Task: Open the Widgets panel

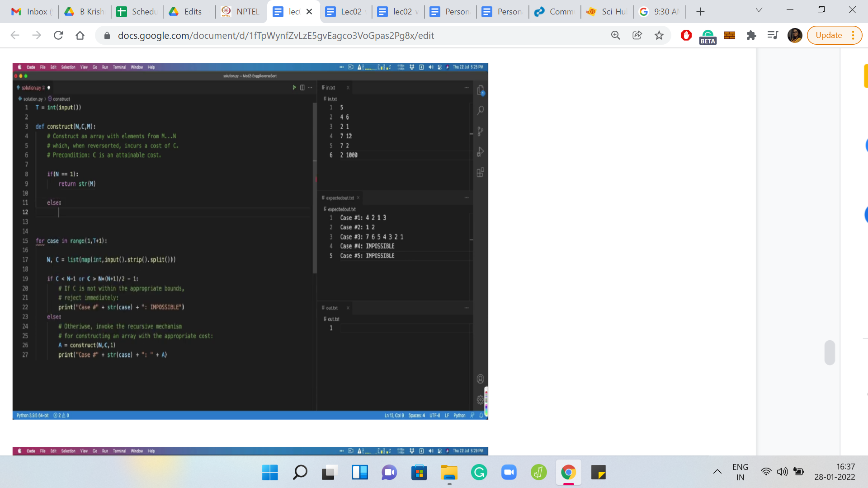Action: pyautogui.click(x=359, y=473)
